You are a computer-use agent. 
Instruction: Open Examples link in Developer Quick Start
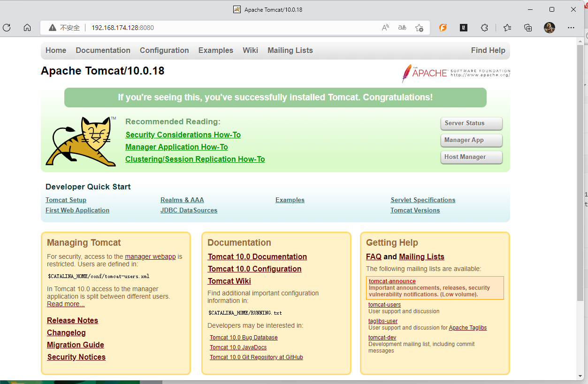tap(290, 200)
